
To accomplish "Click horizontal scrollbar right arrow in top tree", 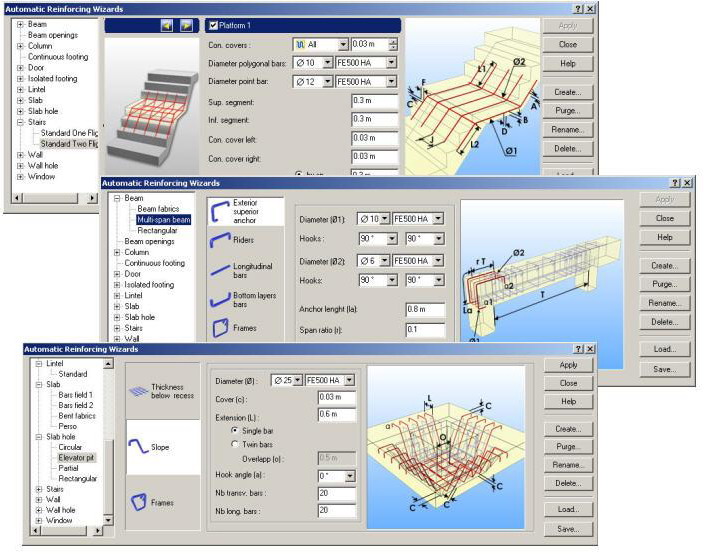I will (92, 198).
